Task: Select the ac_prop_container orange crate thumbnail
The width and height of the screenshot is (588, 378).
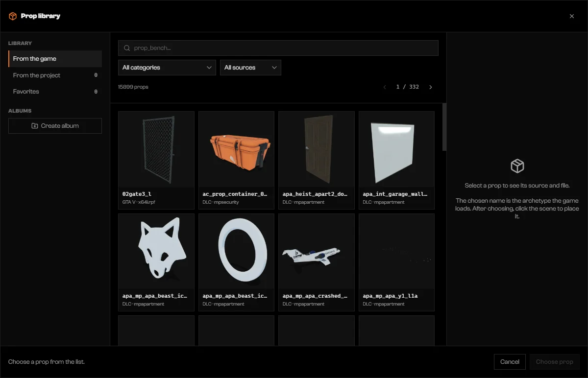Action: tap(236, 149)
